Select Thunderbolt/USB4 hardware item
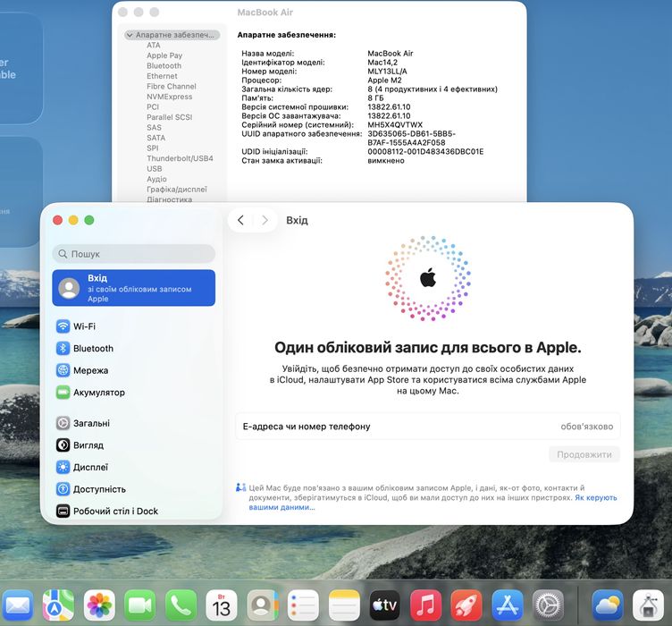672x626 pixels. [180, 158]
